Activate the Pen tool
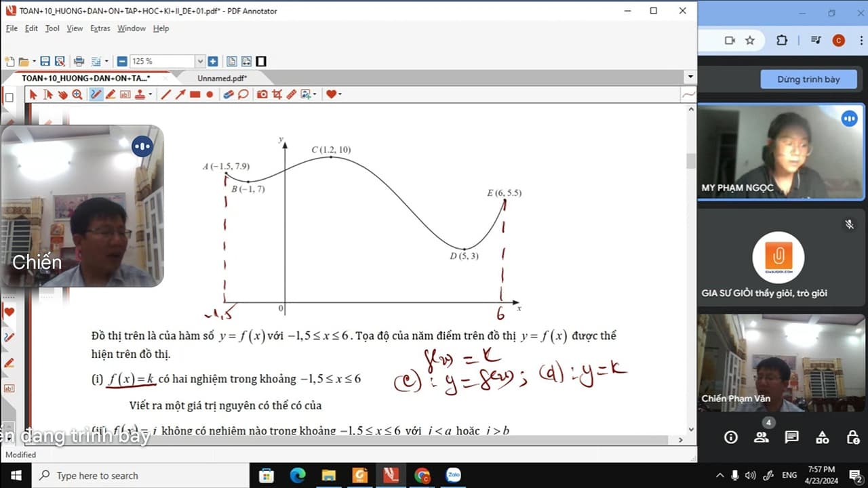868x488 pixels. point(96,94)
